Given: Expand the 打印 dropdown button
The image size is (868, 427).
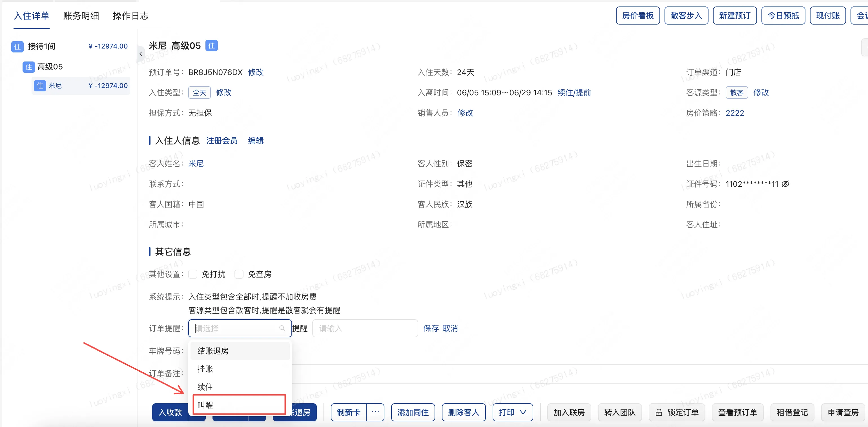Looking at the screenshot, I should click(x=513, y=412).
